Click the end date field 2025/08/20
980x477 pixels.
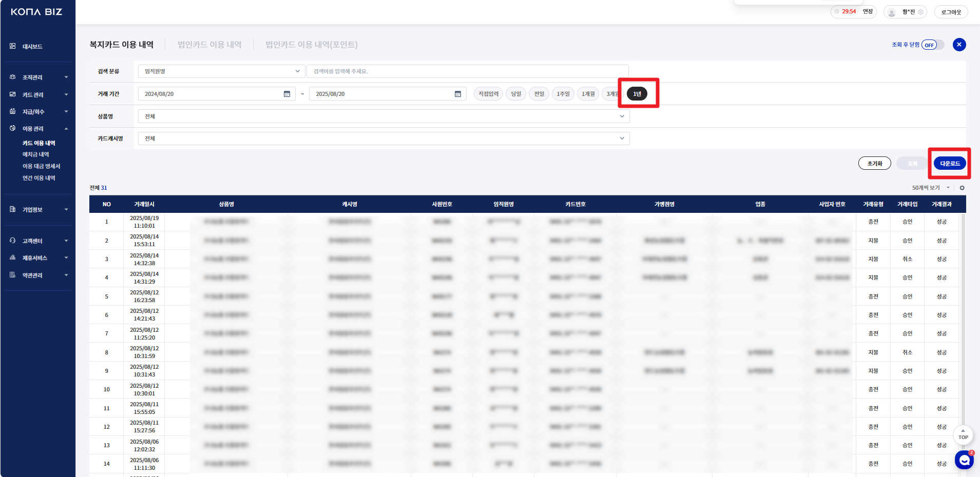388,94
